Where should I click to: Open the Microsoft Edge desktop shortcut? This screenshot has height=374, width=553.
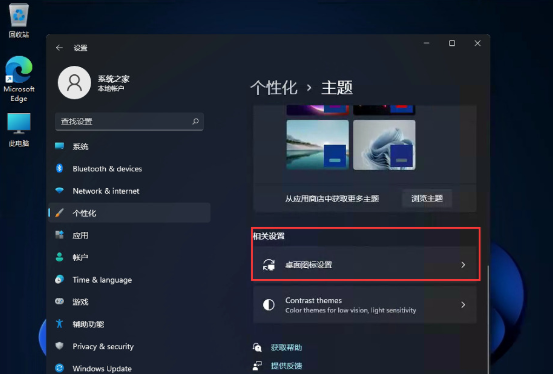pos(19,79)
